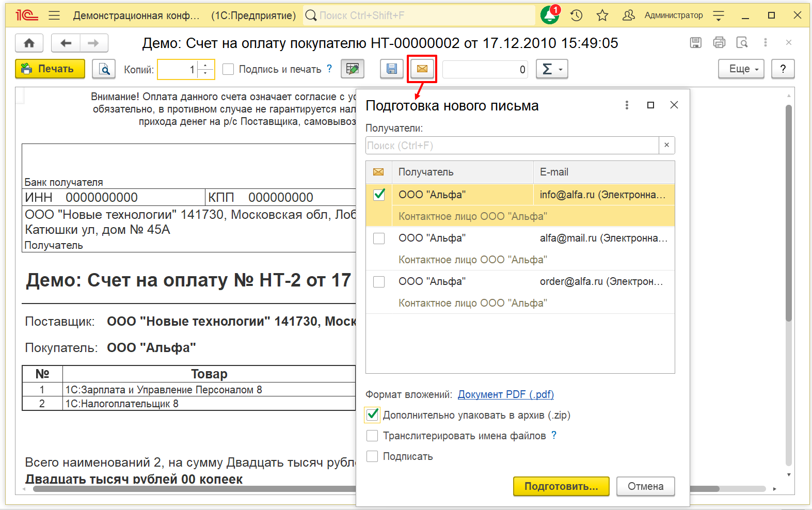Clear the recipients search field
812x510 pixels.
point(667,145)
